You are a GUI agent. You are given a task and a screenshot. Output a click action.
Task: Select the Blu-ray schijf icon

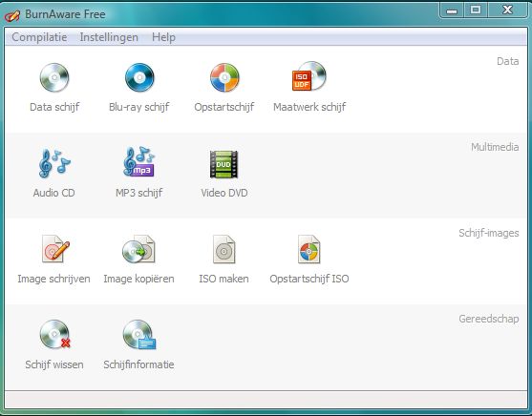pyautogui.click(x=139, y=77)
